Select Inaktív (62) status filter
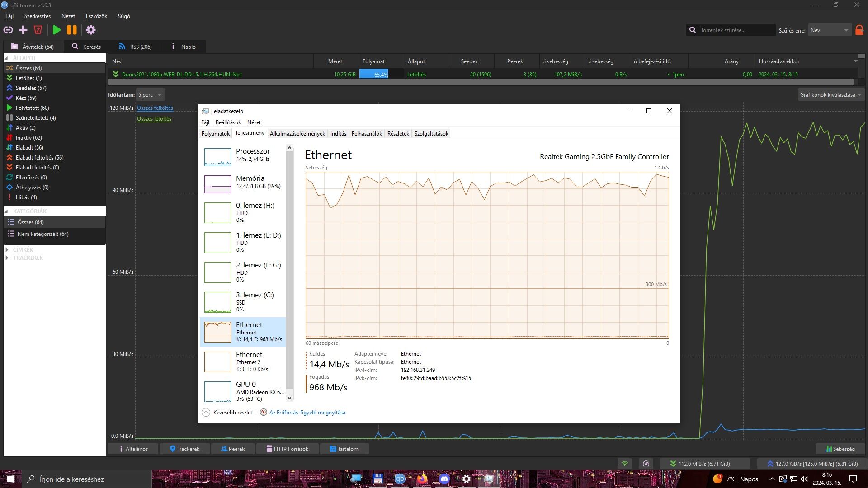868x488 pixels. 54,138
